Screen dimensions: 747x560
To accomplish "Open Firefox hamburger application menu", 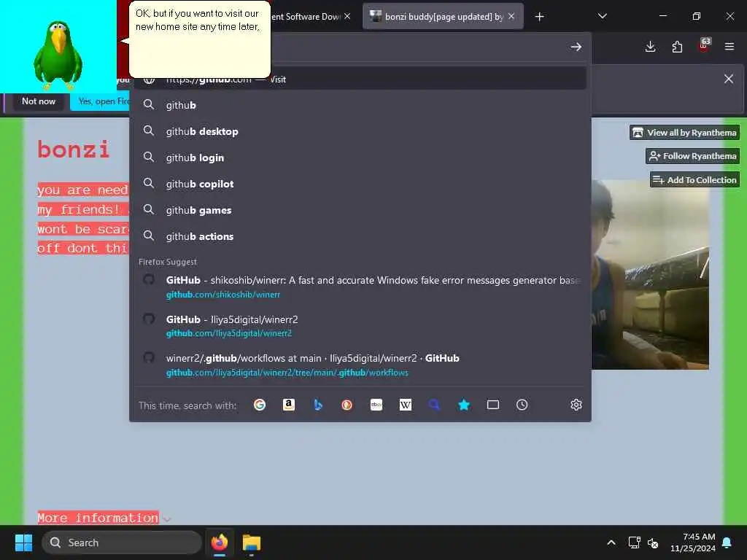I will [x=729, y=47].
